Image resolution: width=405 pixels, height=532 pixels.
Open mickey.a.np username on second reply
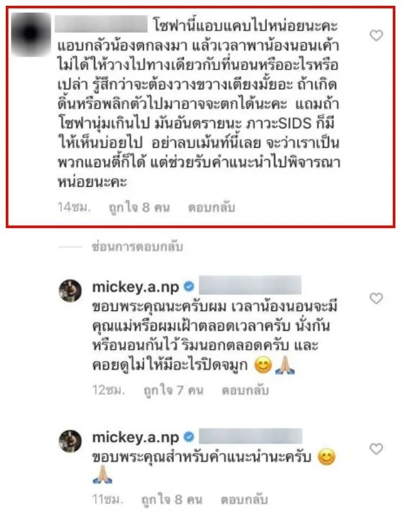(x=136, y=437)
